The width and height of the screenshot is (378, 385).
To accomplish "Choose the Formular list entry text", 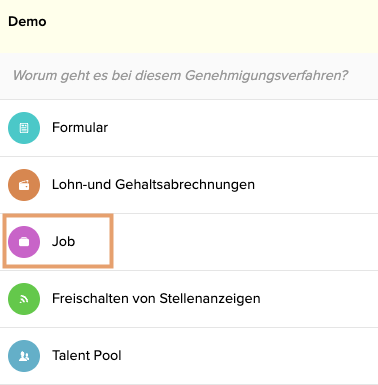I will [x=80, y=128].
